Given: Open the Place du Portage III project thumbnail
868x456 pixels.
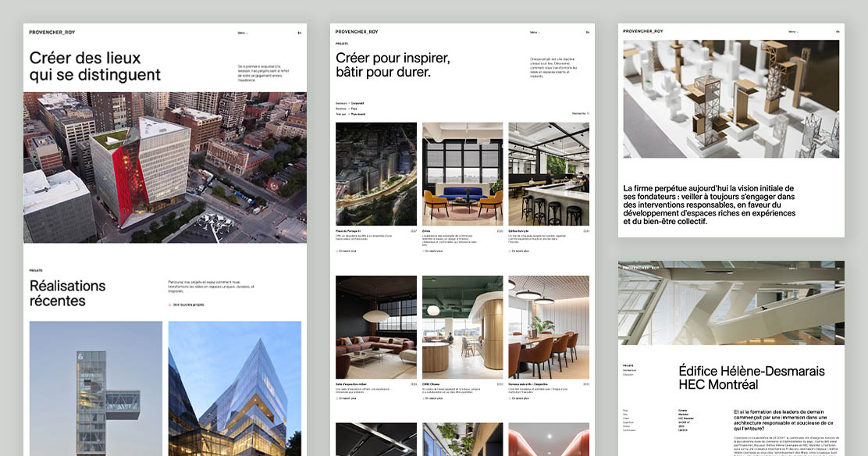Looking at the screenshot, I should click(376, 174).
